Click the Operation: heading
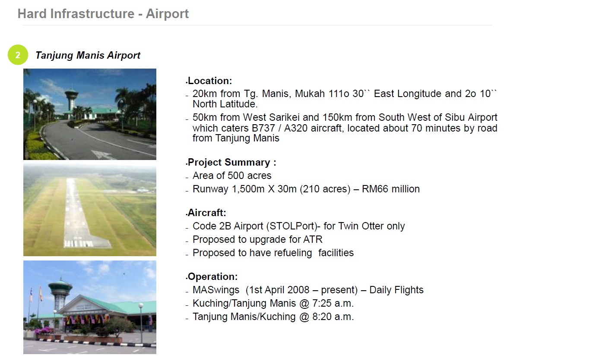 pos(212,276)
